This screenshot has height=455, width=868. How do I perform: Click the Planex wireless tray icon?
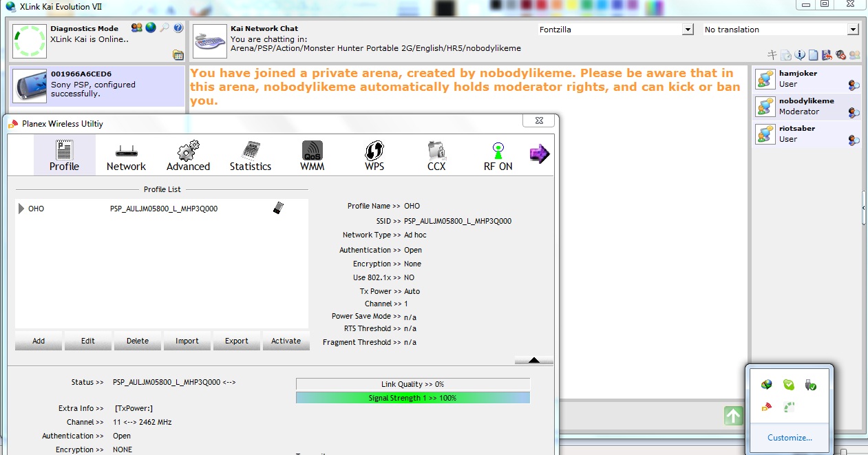coord(766,408)
